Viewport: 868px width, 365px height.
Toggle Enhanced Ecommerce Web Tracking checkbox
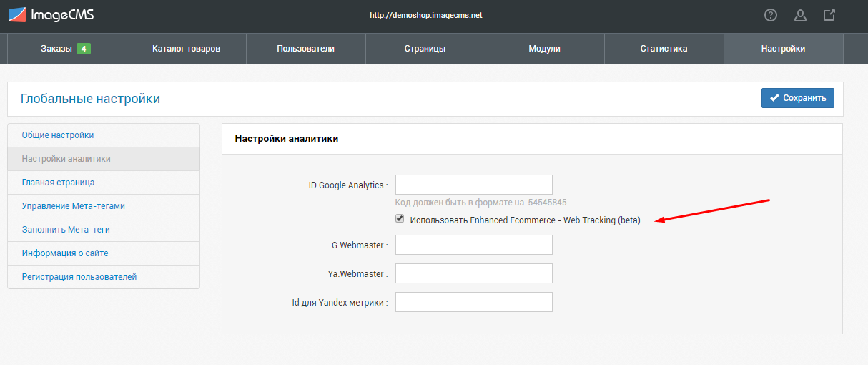pos(400,219)
